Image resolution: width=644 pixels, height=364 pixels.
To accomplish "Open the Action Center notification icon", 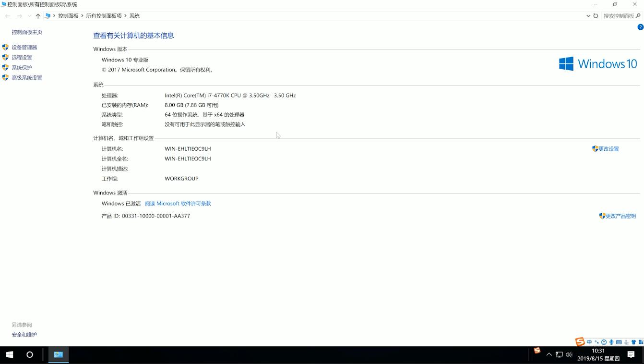I will point(631,354).
